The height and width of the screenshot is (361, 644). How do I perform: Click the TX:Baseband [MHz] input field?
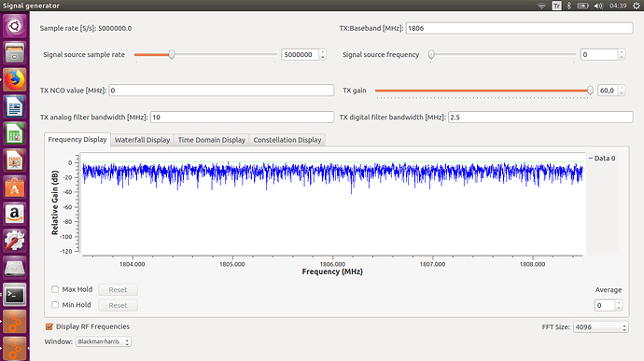pyautogui.click(x=519, y=28)
